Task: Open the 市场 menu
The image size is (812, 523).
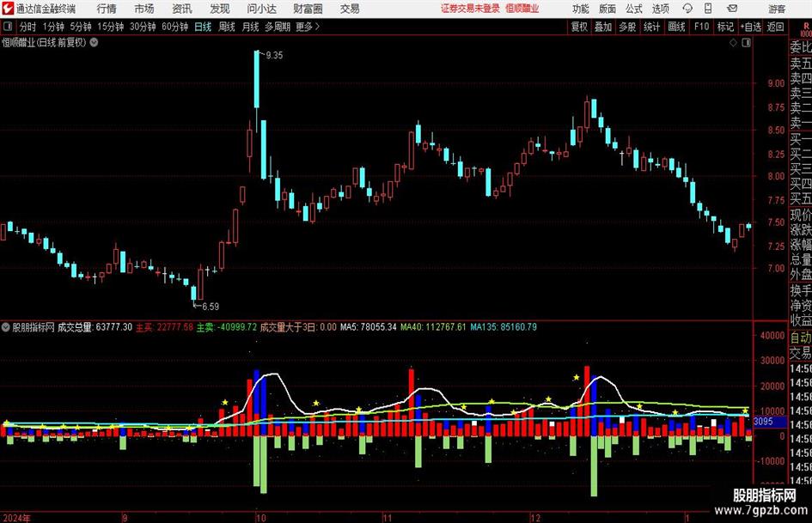Action: click(x=144, y=9)
